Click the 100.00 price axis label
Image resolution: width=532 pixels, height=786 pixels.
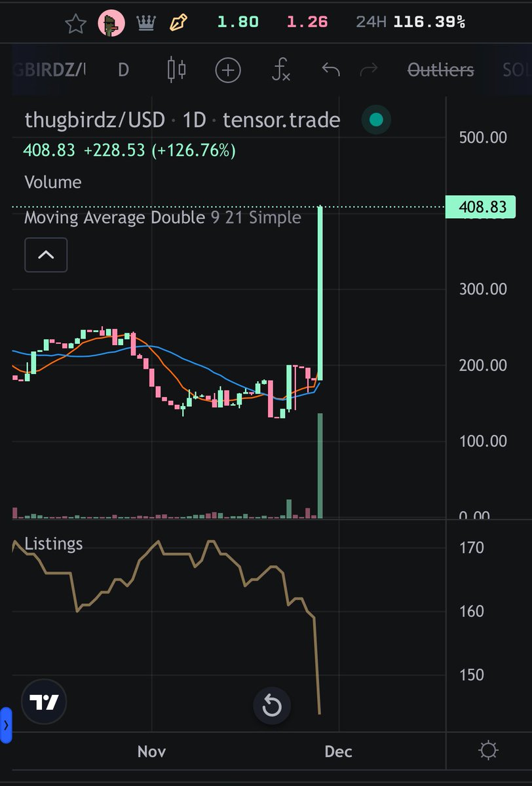[x=483, y=441]
